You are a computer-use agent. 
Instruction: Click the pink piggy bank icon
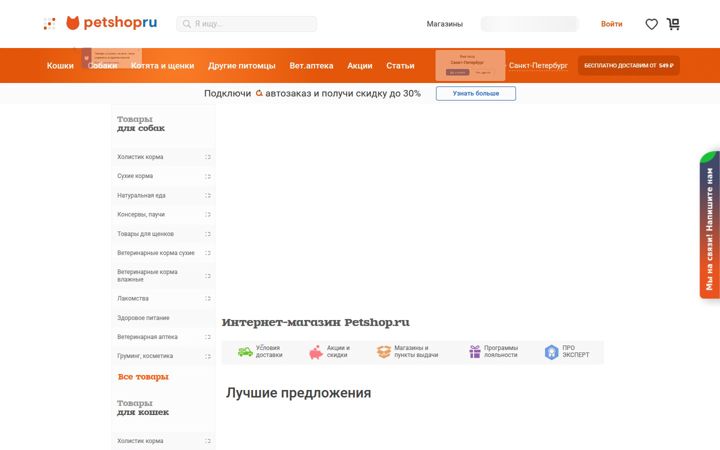[x=316, y=352]
